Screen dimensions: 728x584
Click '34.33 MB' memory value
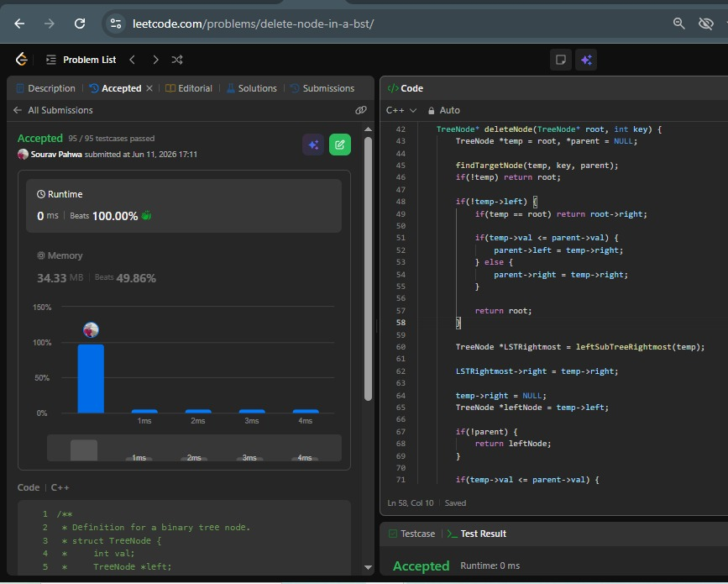click(60, 278)
